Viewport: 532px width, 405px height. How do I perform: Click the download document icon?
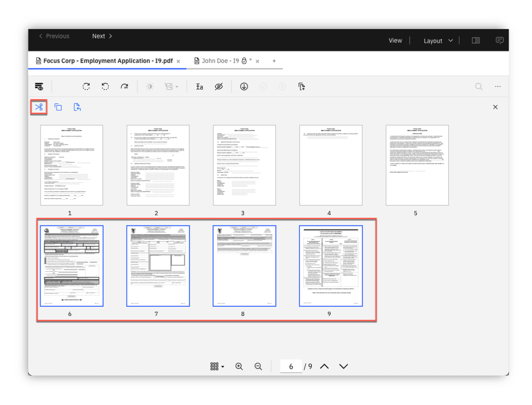pyautogui.click(x=244, y=86)
